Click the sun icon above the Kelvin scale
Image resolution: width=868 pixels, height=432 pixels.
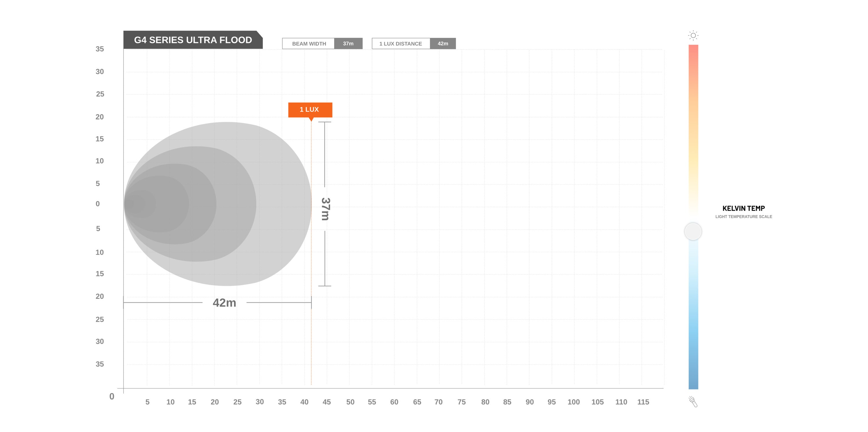click(693, 35)
